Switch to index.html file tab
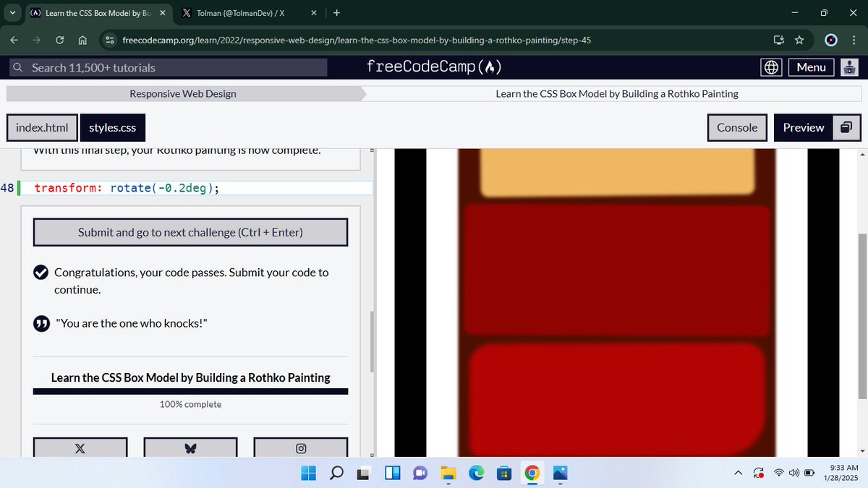Viewport: 868px width, 488px height. point(42,127)
